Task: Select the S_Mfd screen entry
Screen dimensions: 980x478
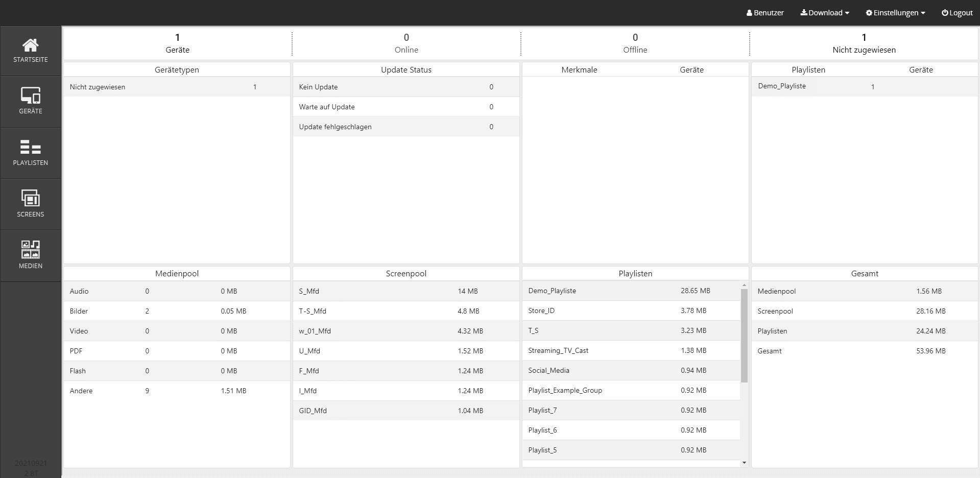Action: click(309, 291)
